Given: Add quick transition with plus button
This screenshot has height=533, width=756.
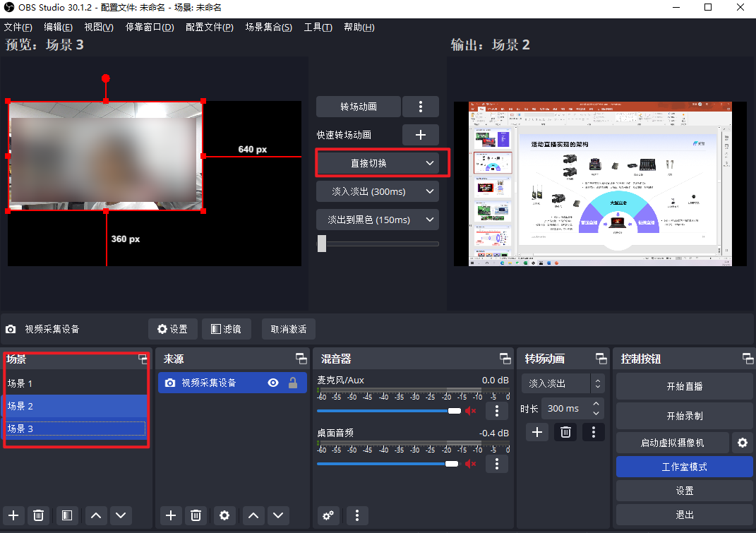Looking at the screenshot, I should coord(420,135).
